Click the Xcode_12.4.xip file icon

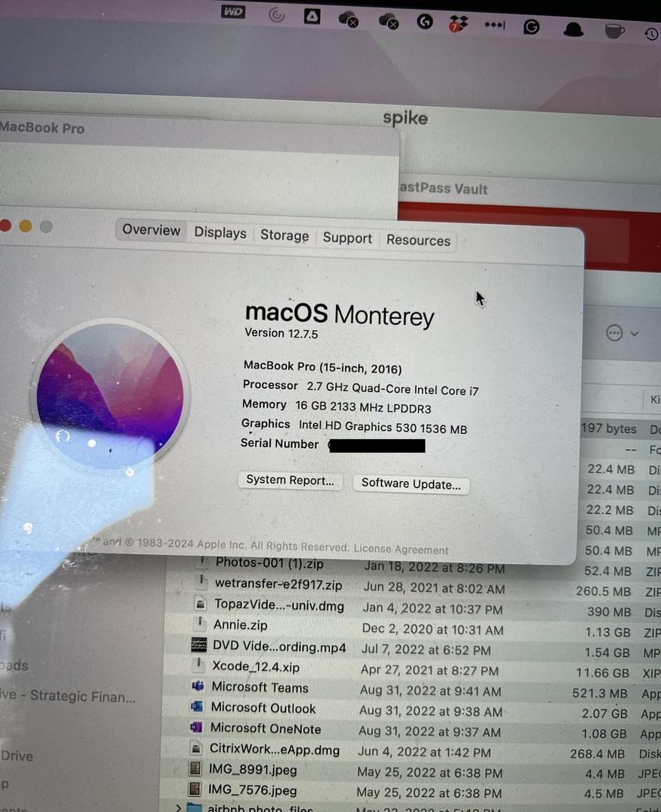[x=199, y=665]
